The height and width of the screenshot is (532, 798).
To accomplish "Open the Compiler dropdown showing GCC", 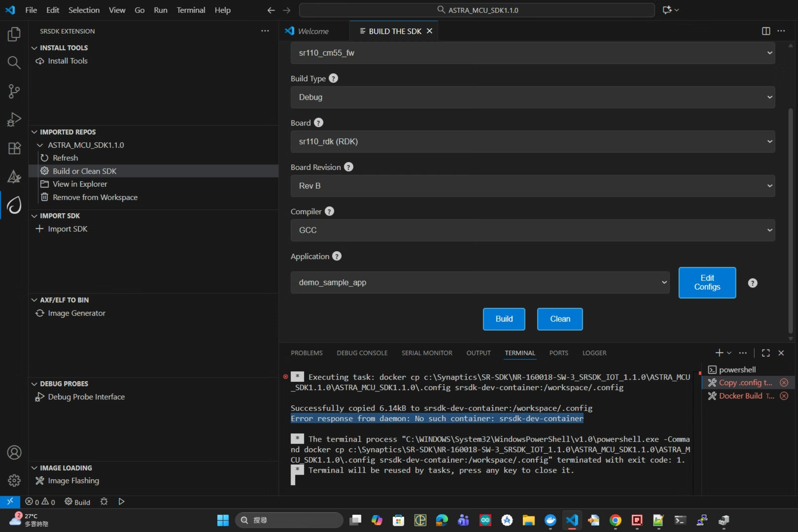I will point(533,230).
